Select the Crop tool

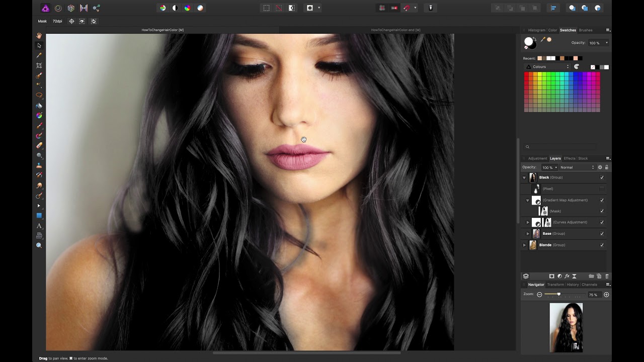(x=39, y=65)
